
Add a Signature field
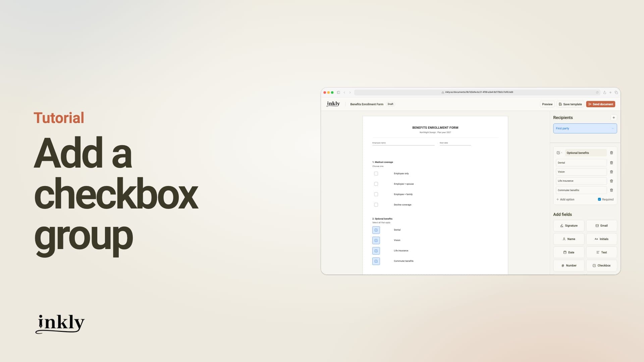(569, 226)
